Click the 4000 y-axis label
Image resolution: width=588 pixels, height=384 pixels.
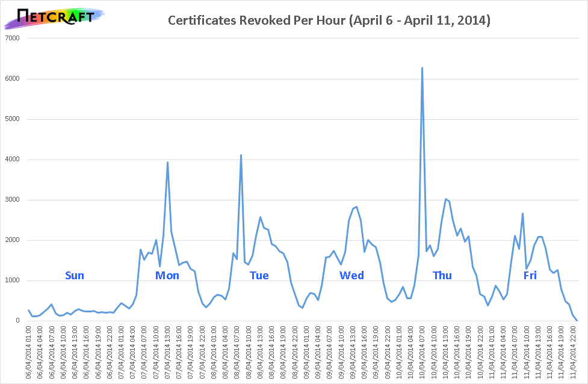click(x=12, y=159)
